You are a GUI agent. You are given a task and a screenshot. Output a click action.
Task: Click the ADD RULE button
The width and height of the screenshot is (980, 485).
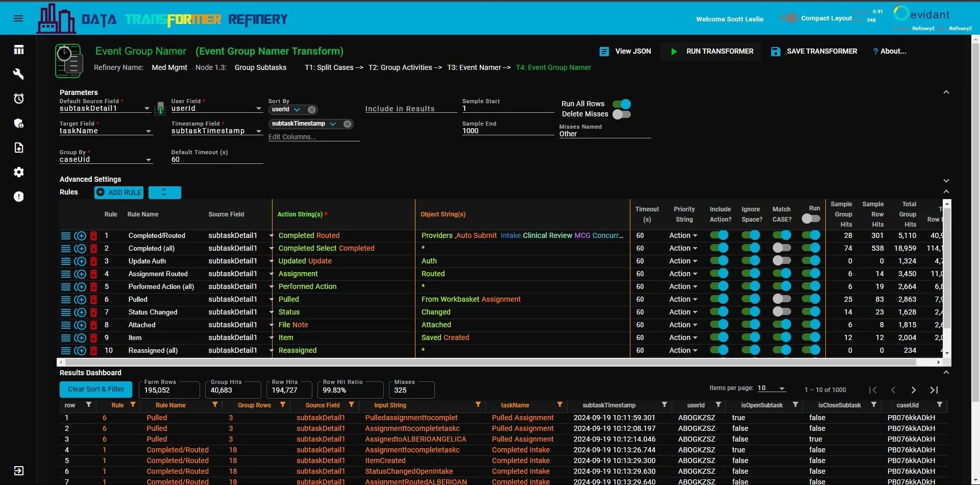[119, 192]
